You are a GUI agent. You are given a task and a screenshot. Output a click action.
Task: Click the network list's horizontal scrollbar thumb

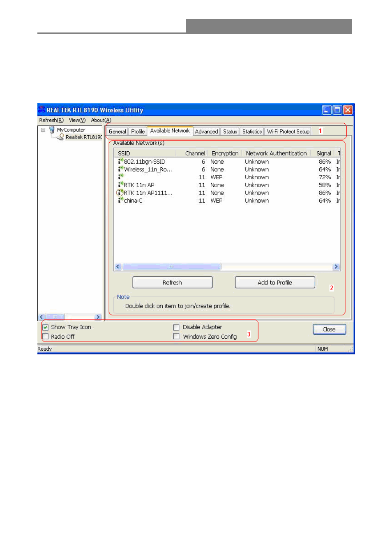(172, 267)
